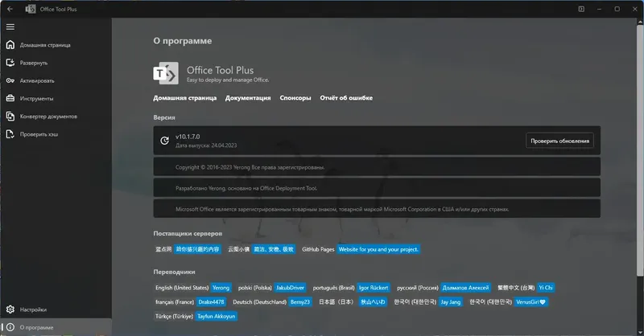Open Домашняя страница in the sidebar
The width and height of the screenshot is (644, 336).
coord(56,45)
